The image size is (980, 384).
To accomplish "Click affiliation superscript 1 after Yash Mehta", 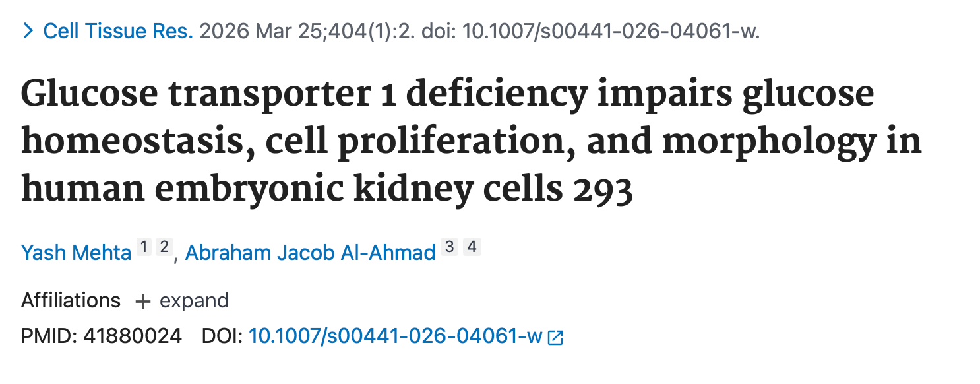I will [143, 247].
